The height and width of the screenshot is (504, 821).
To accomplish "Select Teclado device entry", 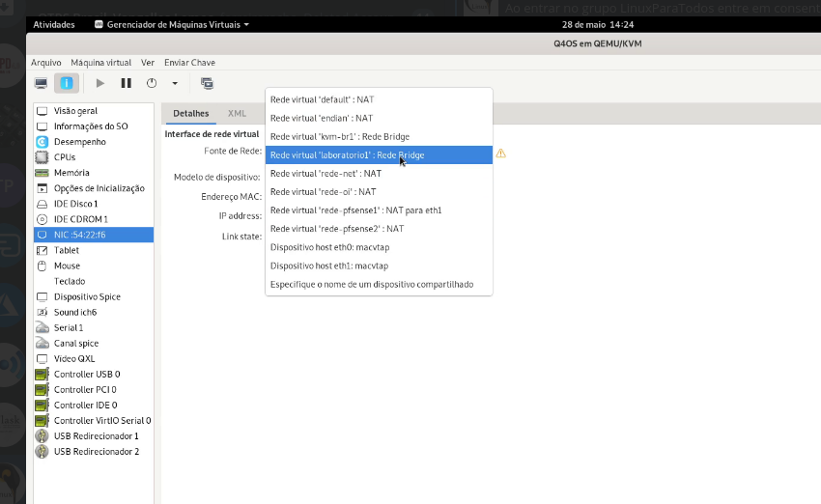I will 94,281.
